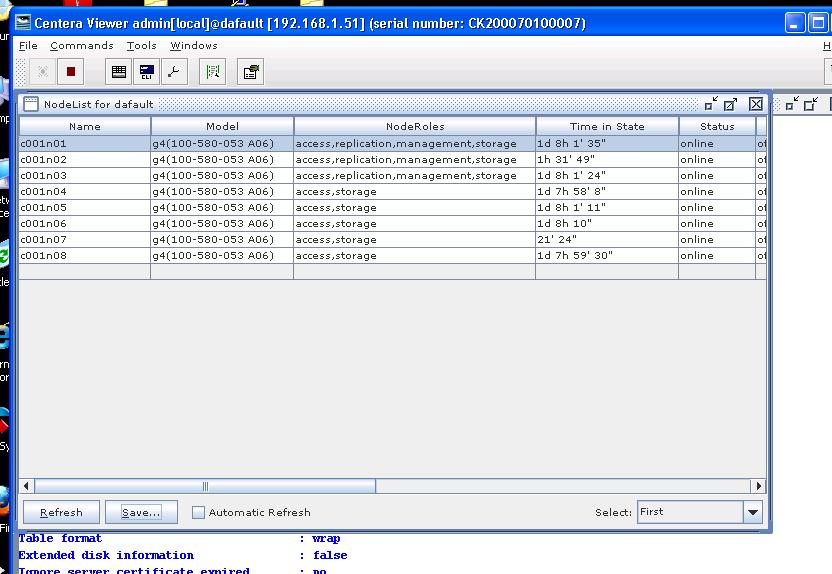Iconify the NodeList for dafault panel
The width and height of the screenshot is (832, 574).
[x=711, y=104]
